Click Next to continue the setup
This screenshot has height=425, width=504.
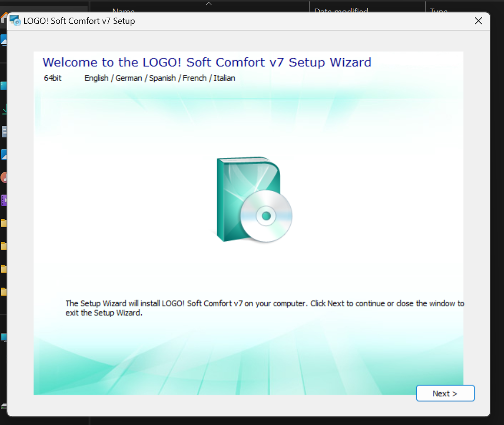[x=445, y=393]
